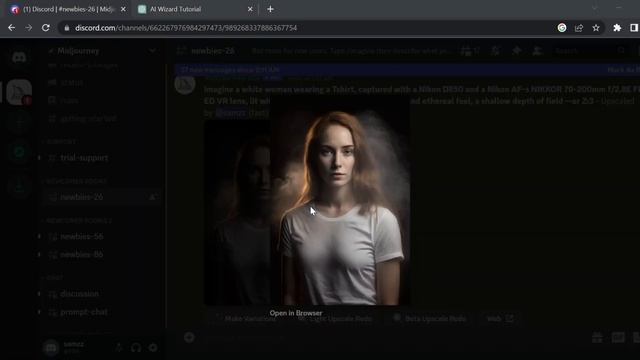Open pinned messages icon
Image resolution: width=640 pixels, height=360 pixels.
pos(516,51)
